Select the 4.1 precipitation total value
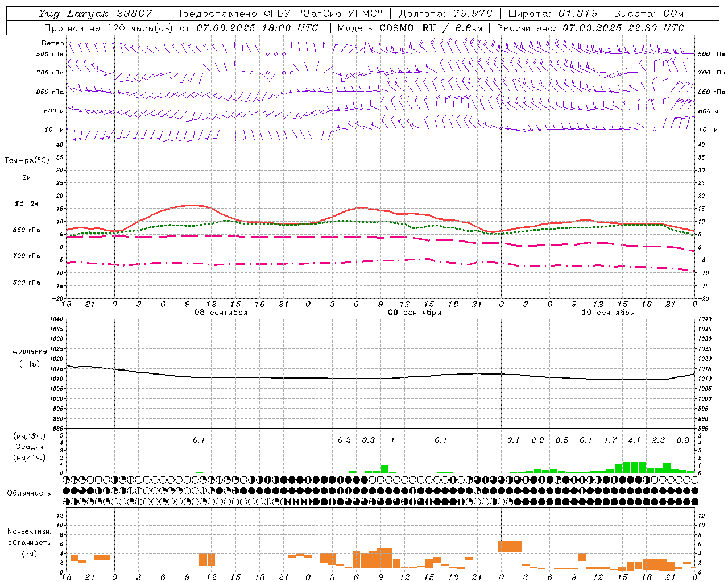728x582 pixels. tap(634, 440)
